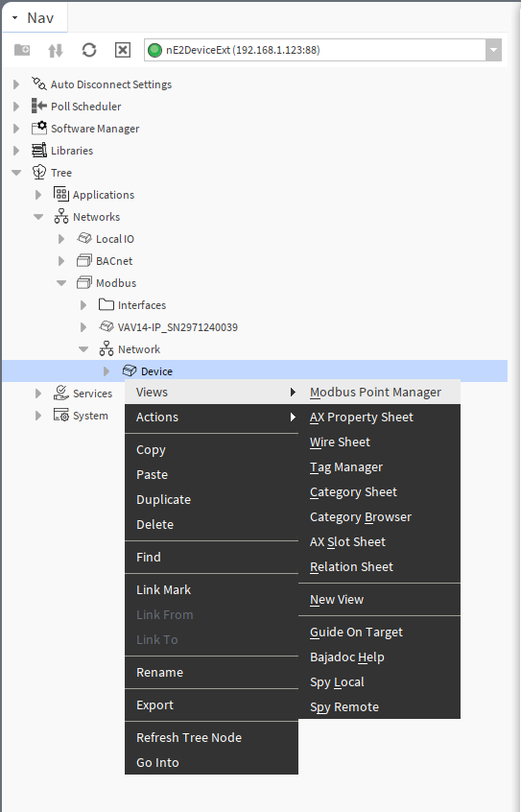Open Category Sheet view

[379, 491]
